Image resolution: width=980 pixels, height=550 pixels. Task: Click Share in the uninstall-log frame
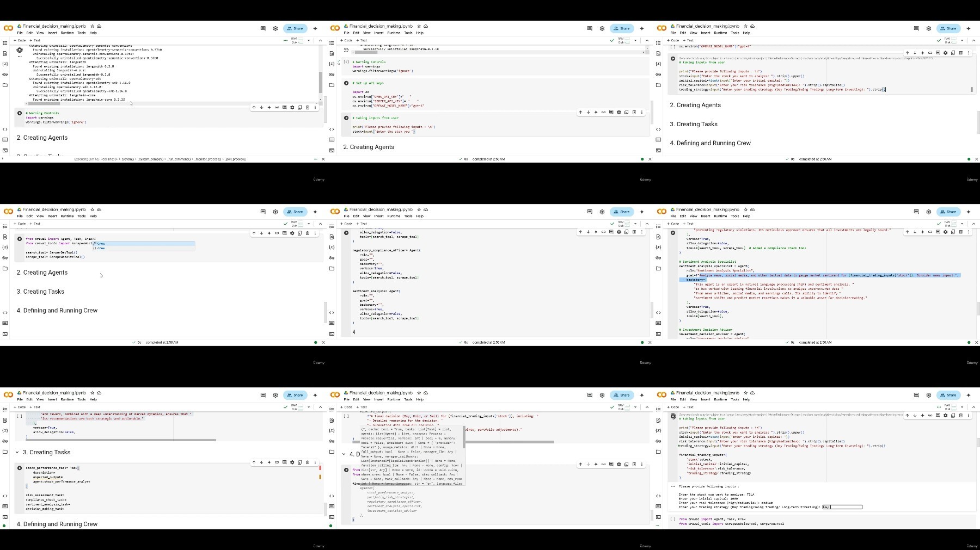(296, 28)
